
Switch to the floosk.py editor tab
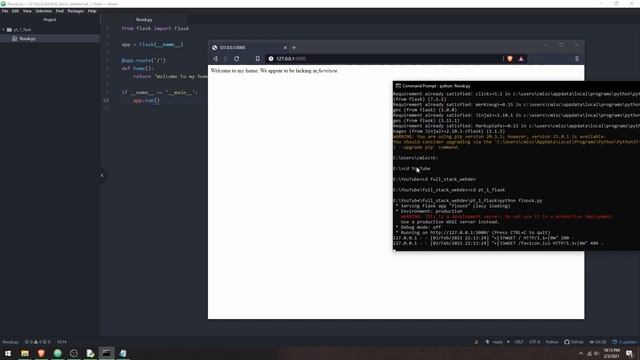[144, 20]
